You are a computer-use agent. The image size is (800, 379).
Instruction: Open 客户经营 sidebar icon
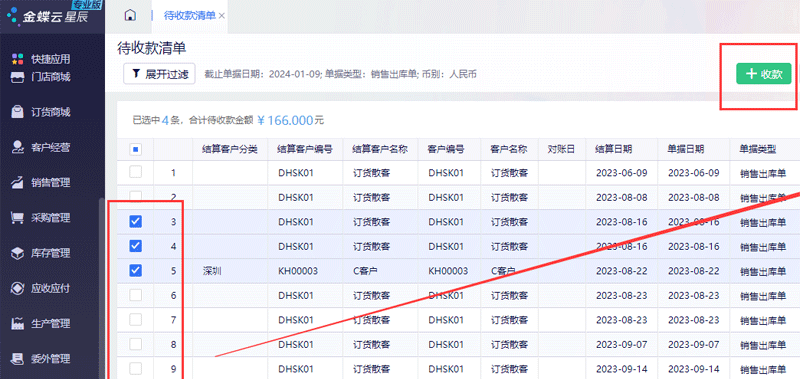pos(18,147)
